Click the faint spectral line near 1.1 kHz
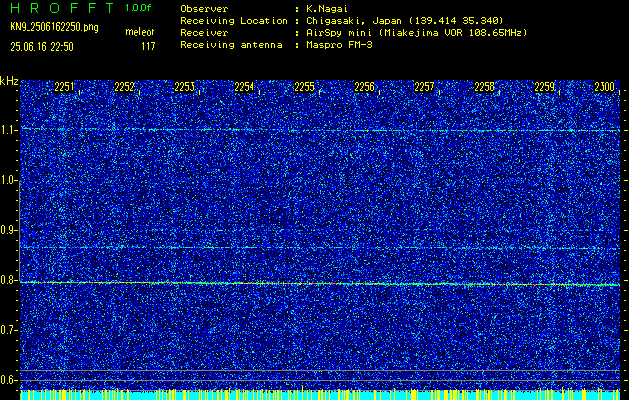Screen dimensions: 629x400 tap(320, 130)
